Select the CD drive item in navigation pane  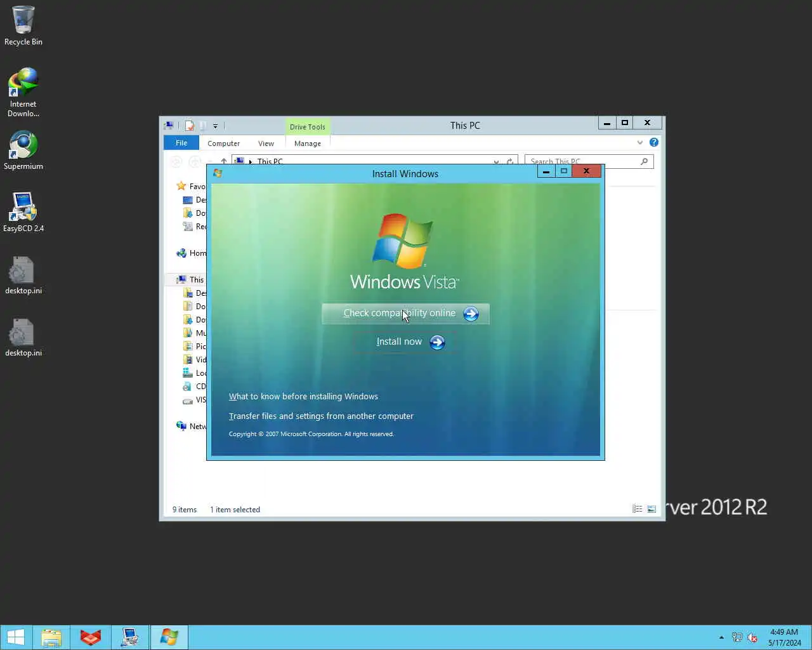tap(194, 387)
